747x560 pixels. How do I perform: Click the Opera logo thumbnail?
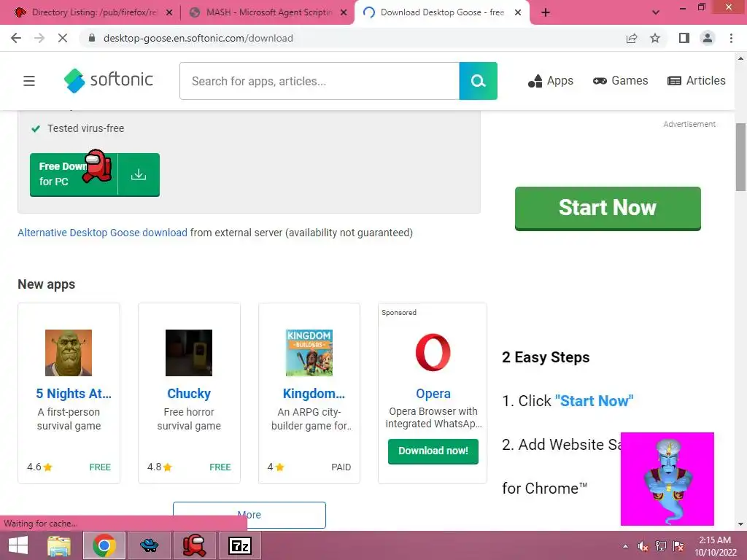tap(433, 352)
